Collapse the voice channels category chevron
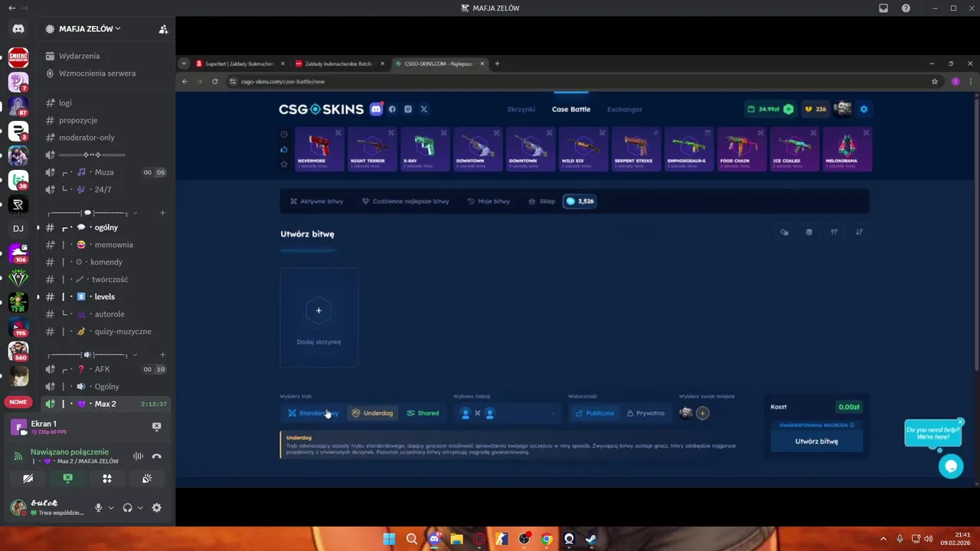The image size is (980, 551). (136, 355)
